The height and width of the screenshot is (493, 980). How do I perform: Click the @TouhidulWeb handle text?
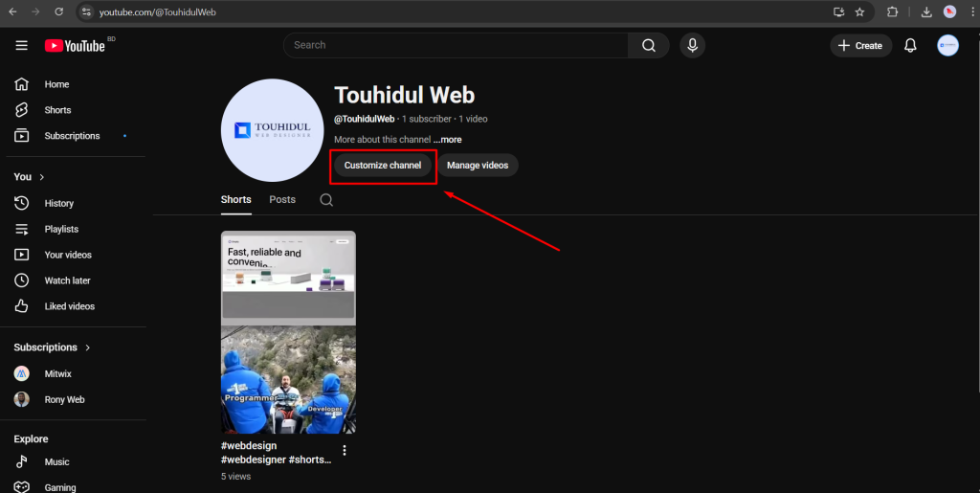pyautogui.click(x=365, y=119)
